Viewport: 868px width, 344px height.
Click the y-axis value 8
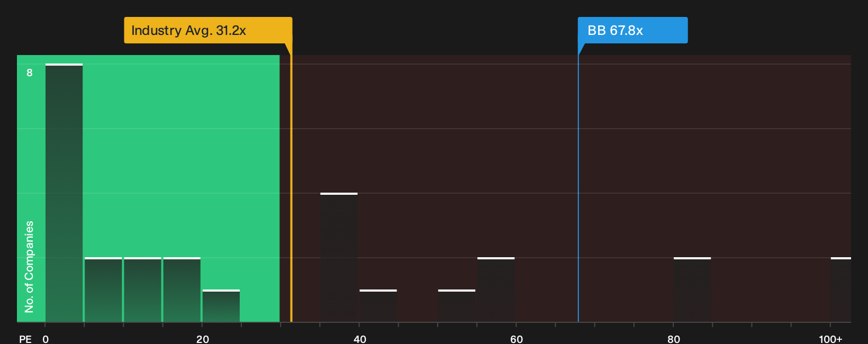(x=30, y=73)
